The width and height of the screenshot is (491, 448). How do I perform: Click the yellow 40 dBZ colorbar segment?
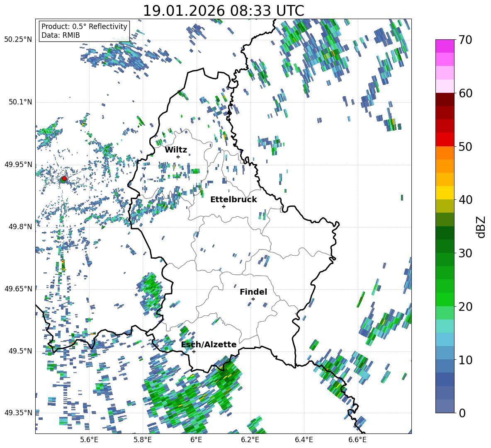pyautogui.click(x=445, y=193)
